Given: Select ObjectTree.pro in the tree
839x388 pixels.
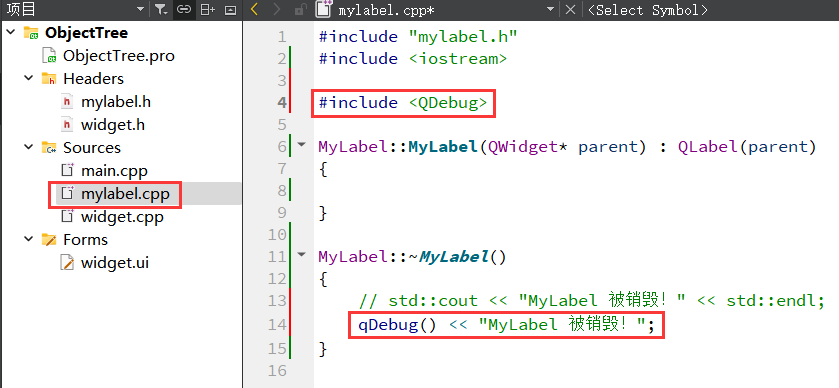Looking at the screenshot, I should tap(119, 56).
